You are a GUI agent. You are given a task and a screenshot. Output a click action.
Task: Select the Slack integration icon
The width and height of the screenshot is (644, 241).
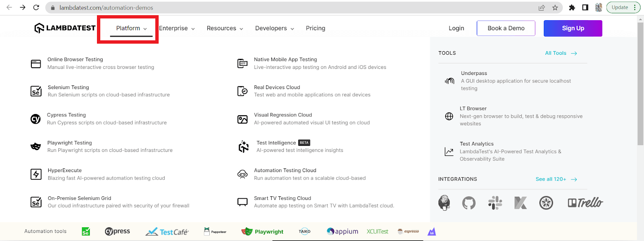pos(495,203)
